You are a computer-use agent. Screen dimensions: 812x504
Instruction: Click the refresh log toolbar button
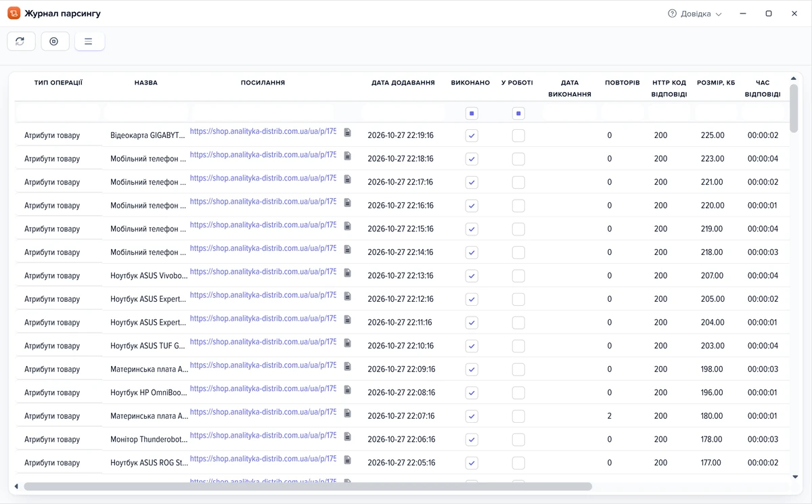(21, 41)
